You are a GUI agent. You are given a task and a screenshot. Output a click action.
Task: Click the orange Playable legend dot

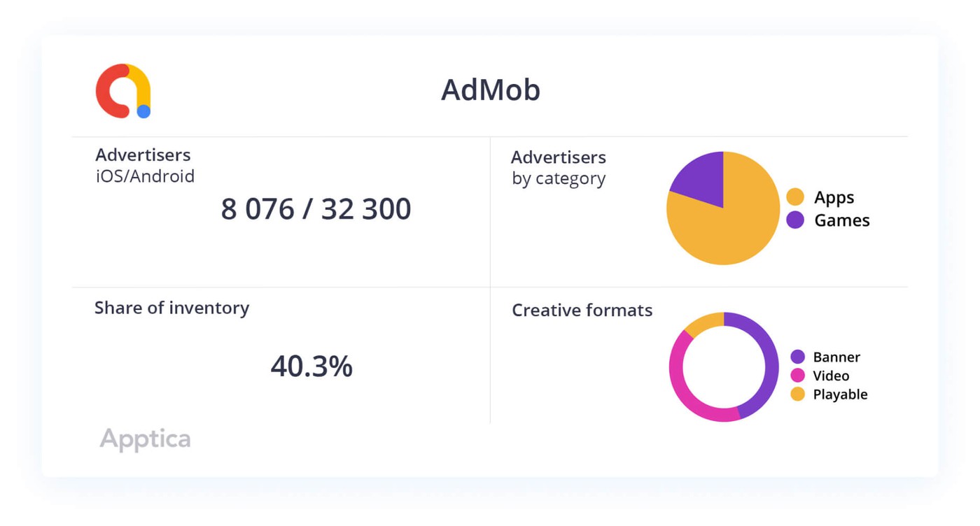click(797, 395)
